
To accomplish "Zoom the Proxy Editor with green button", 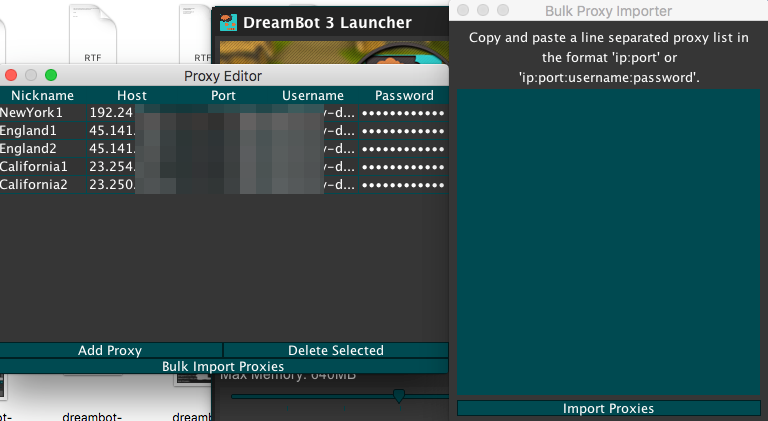I will click(x=51, y=75).
